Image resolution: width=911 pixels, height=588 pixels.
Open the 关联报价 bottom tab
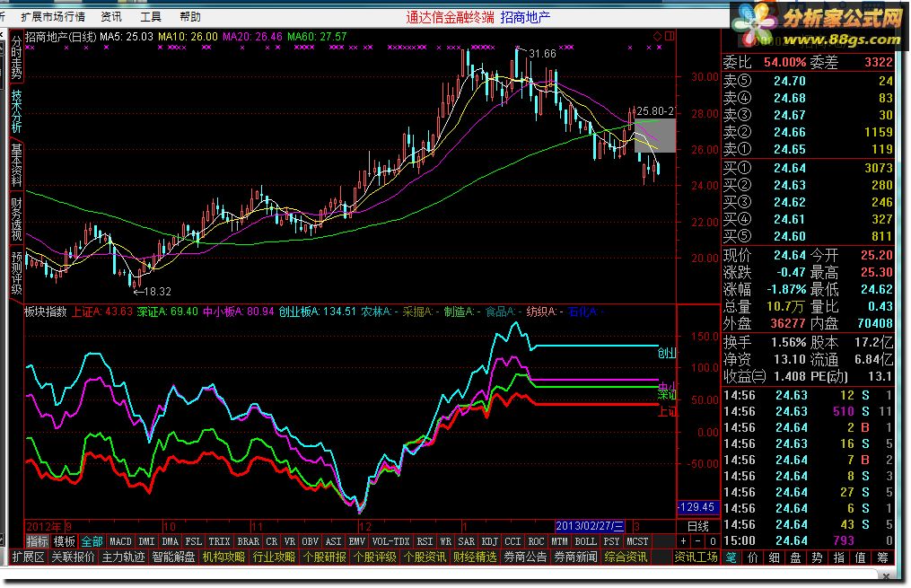click(x=73, y=557)
